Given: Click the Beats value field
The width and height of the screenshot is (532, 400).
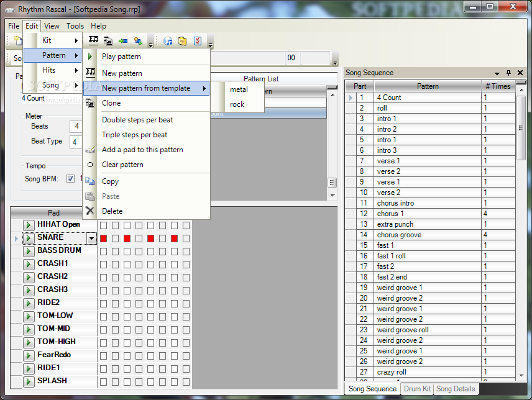Looking at the screenshot, I should point(76,126).
